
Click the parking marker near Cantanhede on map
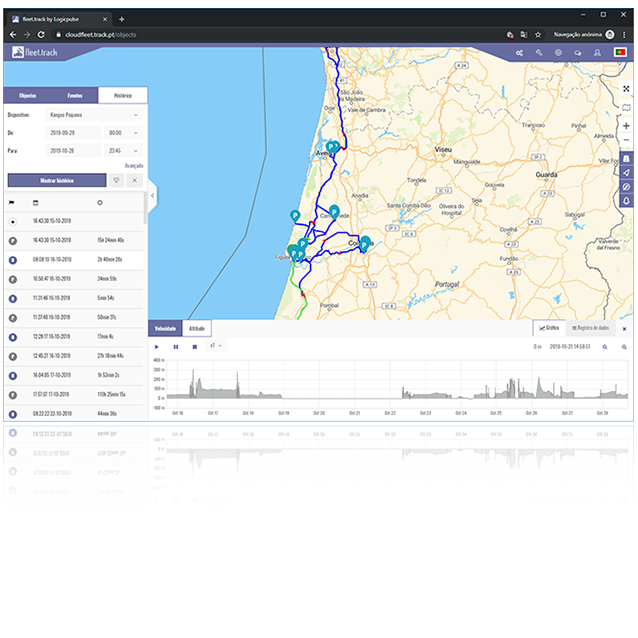[x=334, y=212]
